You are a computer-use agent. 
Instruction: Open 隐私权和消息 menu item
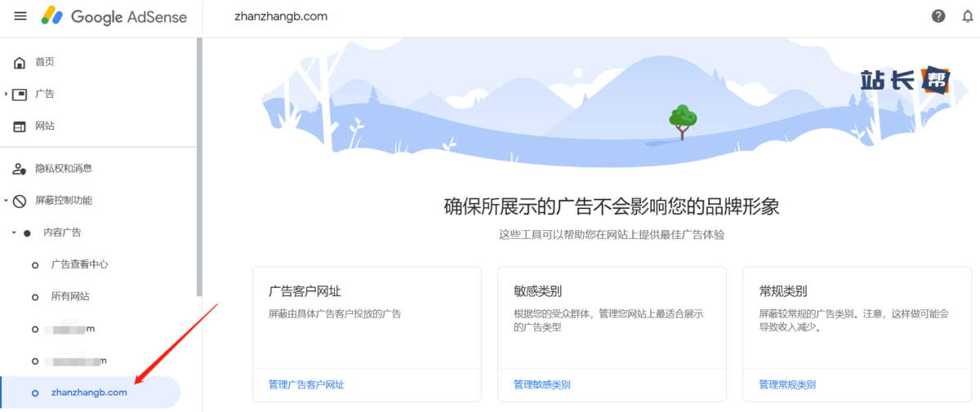[x=64, y=169]
